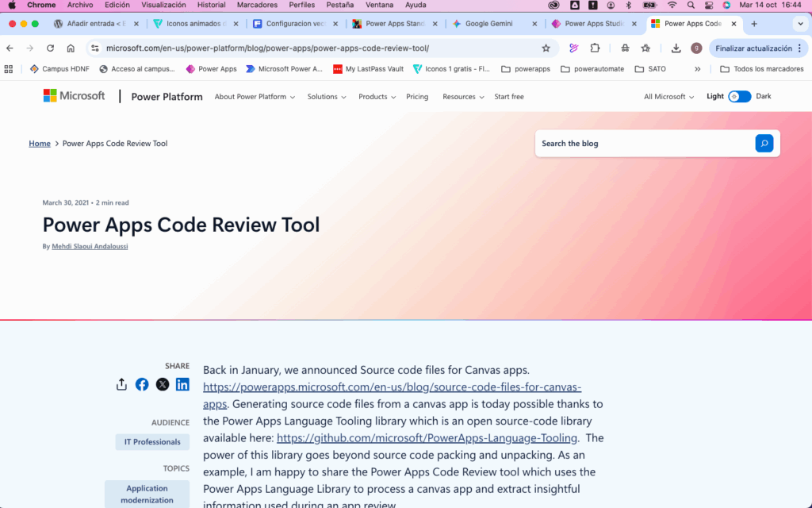Bookmark page with the star icon
The width and height of the screenshot is (812, 508).
pos(546,48)
